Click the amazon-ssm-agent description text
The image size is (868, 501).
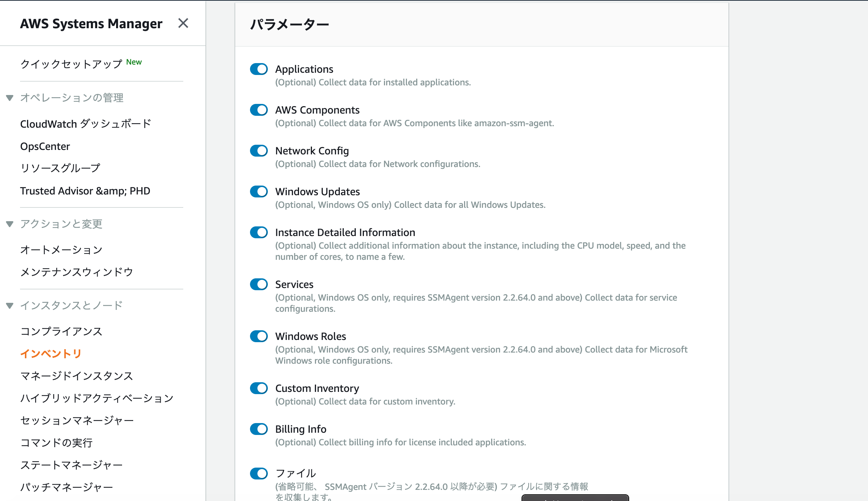pyautogui.click(x=414, y=123)
